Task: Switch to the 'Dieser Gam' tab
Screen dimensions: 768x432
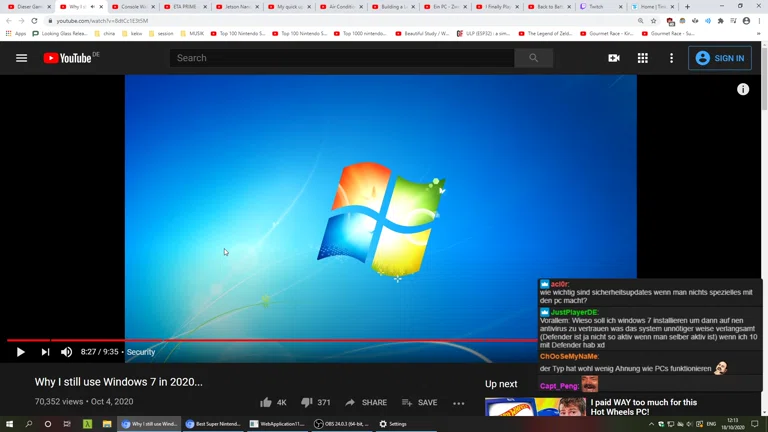Action: click(x=28, y=7)
